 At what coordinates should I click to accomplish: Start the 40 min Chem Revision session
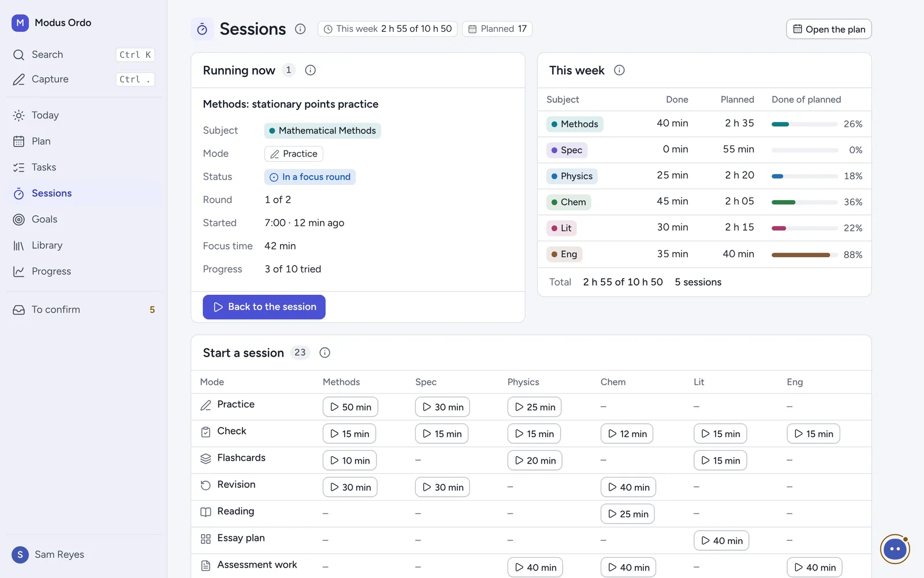click(x=628, y=487)
